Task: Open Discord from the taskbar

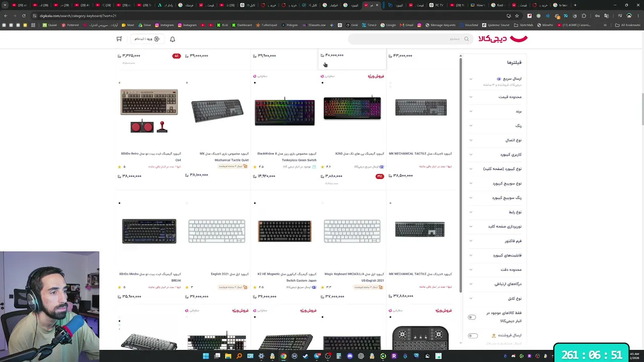Action: coord(350,356)
